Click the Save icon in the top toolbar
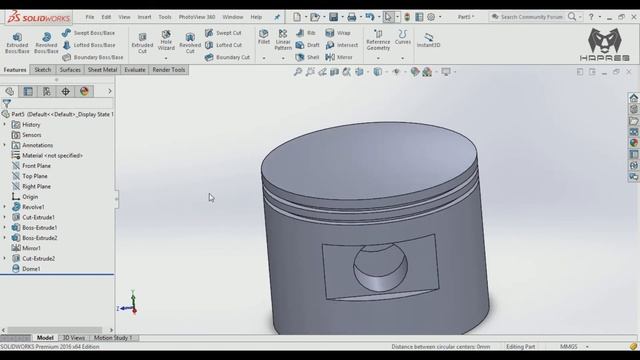 [333, 17]
